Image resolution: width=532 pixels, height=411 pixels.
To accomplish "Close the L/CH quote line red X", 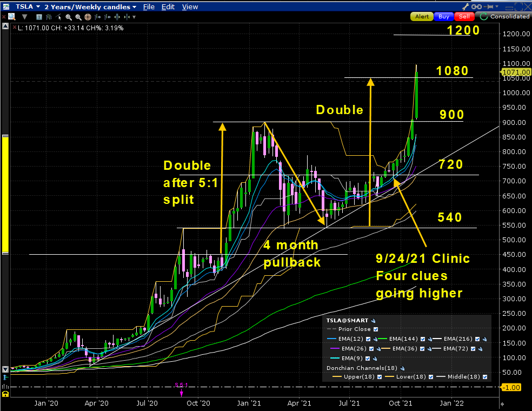I will (14, 27).
